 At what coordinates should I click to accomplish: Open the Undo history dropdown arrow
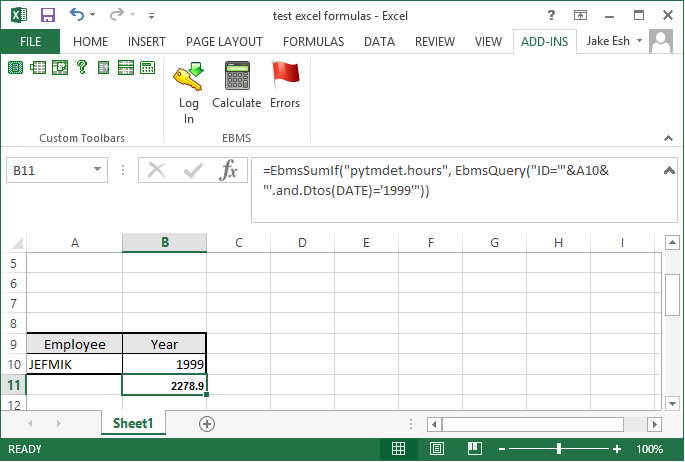93,15
